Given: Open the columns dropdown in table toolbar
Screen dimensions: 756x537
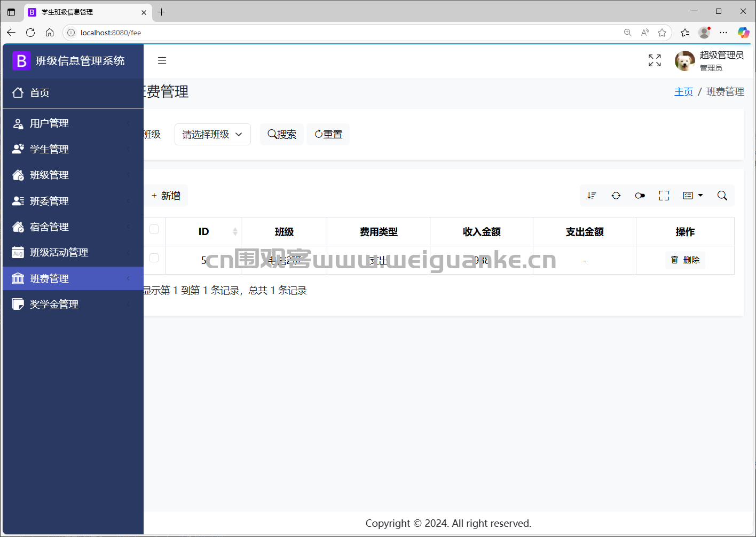Looking at the screenshot, I should [693, 196].
